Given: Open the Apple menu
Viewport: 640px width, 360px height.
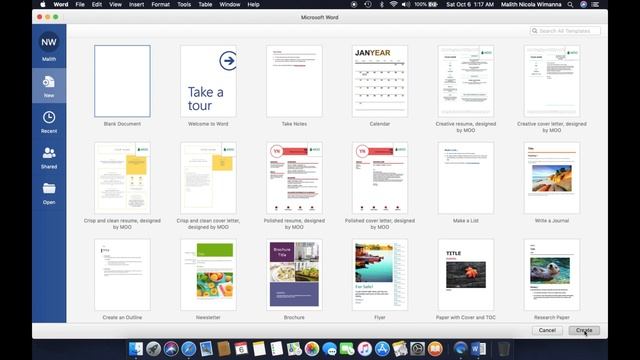Looking at the screenshot, I should [x=43, y=4].
